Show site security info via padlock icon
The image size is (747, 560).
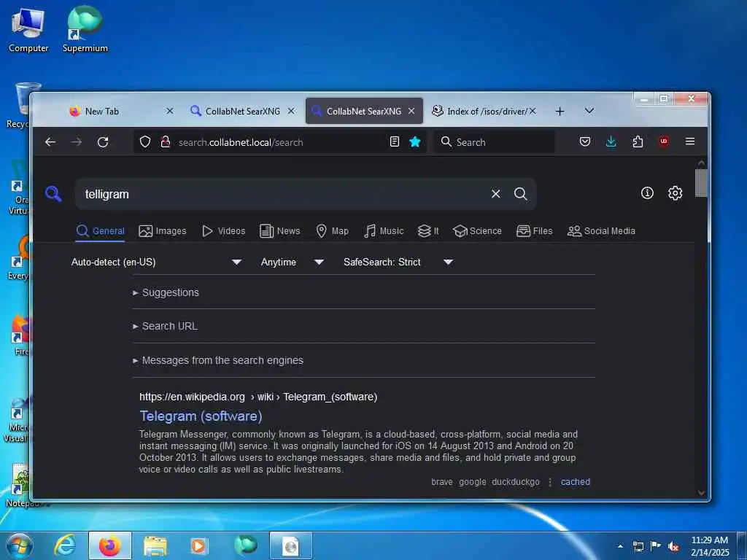tap(166, 142)
